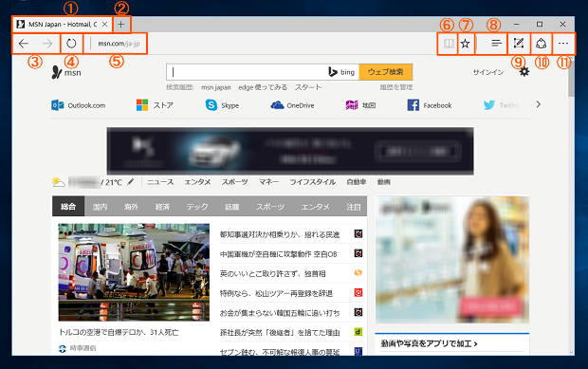This screenshot has height=369, width=588.
Task: Close the MSN Japan tab
Action: (105, 25)
